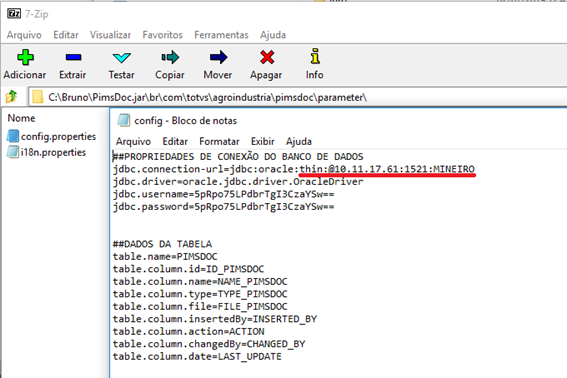The width and height of the screenshot is (567, 378).
Task: Click the jdbc.driver line
Action: coord(238,182)
